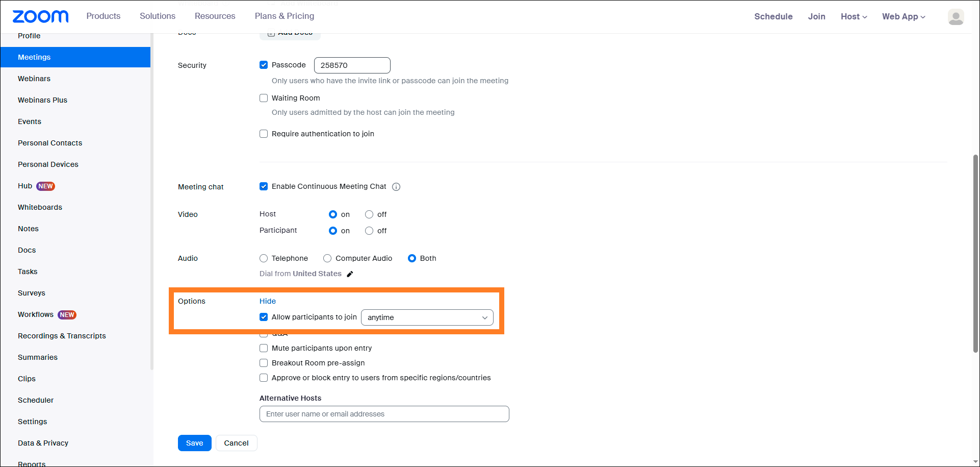Save the meeting settings
Viewport: 980px width, 467px height.
(x=194, y=443)
